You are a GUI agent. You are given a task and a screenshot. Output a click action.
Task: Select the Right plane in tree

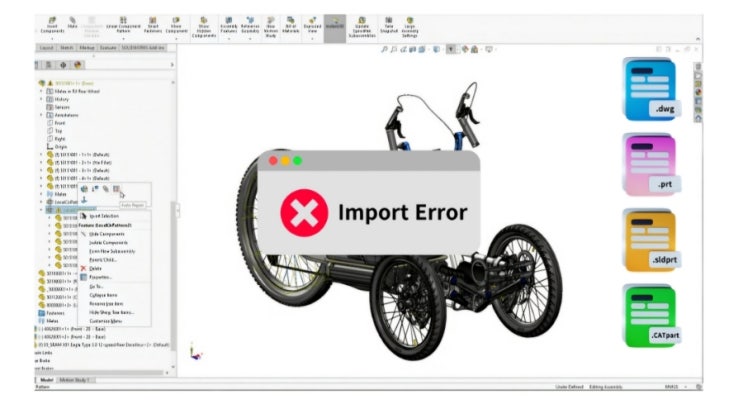pos(60,139)
